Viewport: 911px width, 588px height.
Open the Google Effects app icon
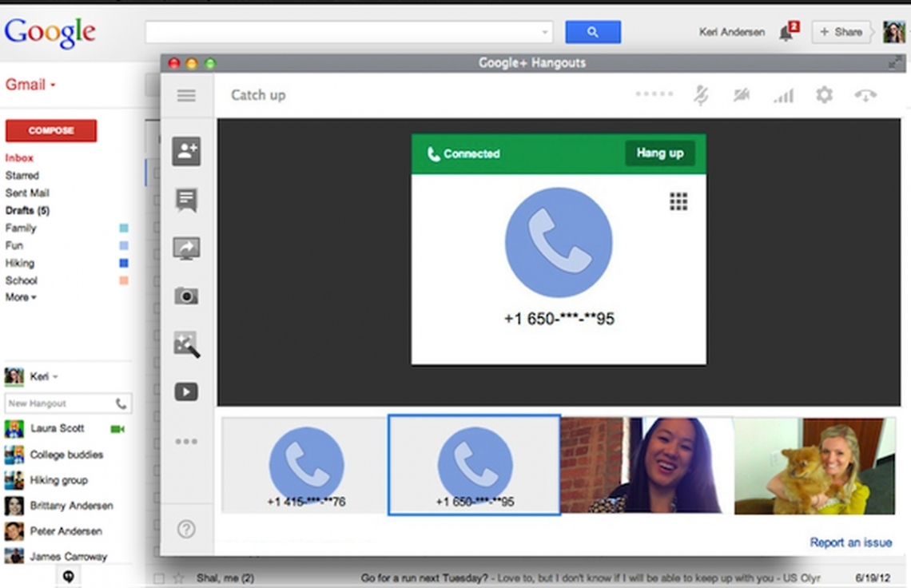click(186, 344)
